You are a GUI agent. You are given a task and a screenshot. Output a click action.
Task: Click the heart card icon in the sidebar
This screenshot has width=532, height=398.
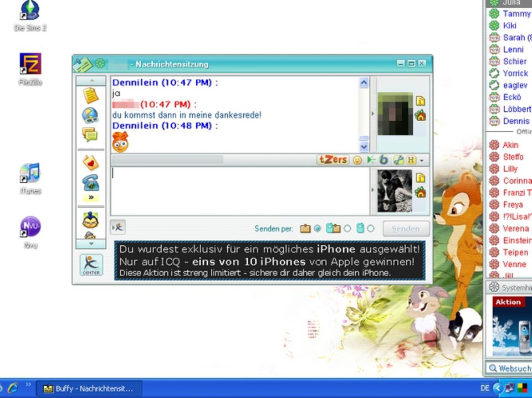tap(90, 162)
